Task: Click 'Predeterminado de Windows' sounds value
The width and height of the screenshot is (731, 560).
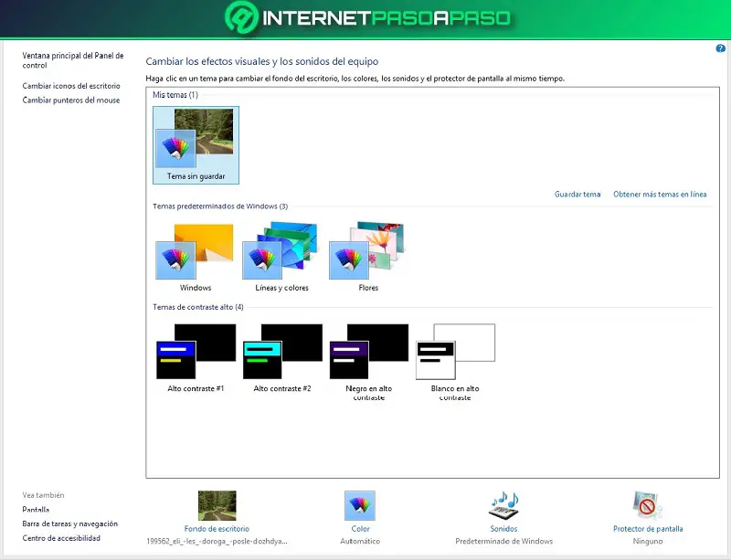Action: pyautogui.click(x=504, y=542)
